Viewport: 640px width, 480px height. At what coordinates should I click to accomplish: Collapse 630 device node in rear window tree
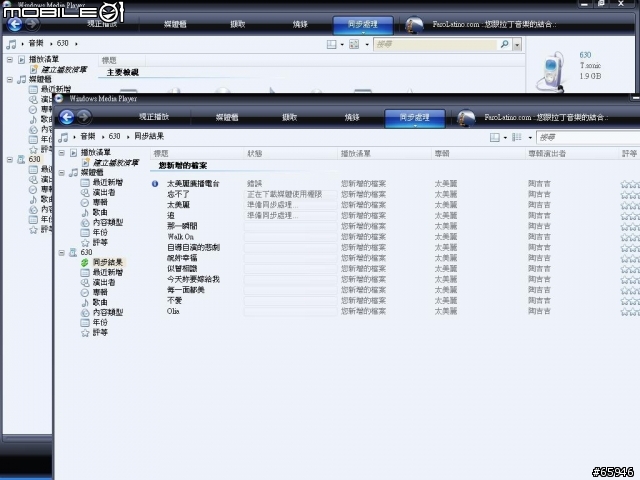(x=9, y=160)
